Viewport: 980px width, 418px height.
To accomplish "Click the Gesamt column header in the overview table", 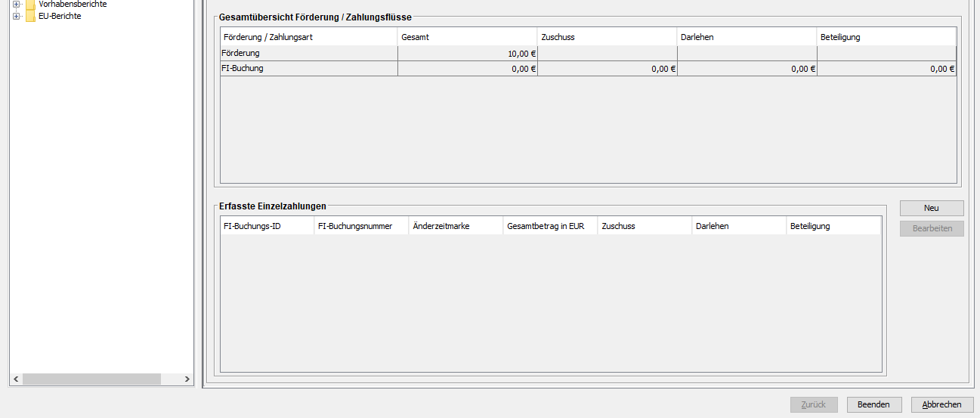I will [468, 37].
